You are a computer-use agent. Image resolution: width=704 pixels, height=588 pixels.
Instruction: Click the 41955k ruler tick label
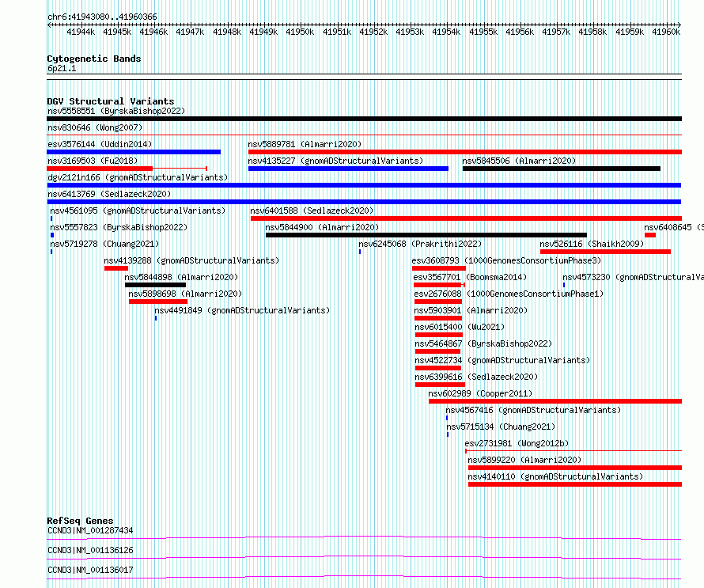pyautogui.click(x=483, y=32)
